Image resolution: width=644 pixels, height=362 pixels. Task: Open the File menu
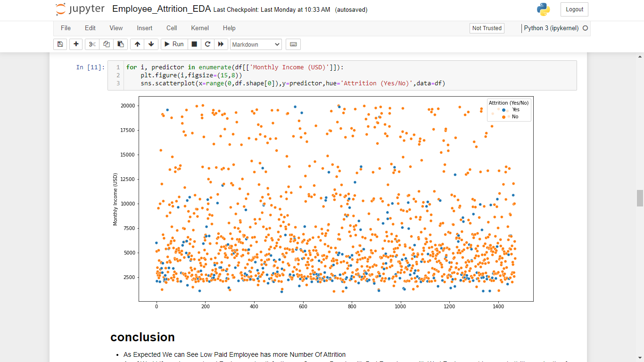pos(66,28)
